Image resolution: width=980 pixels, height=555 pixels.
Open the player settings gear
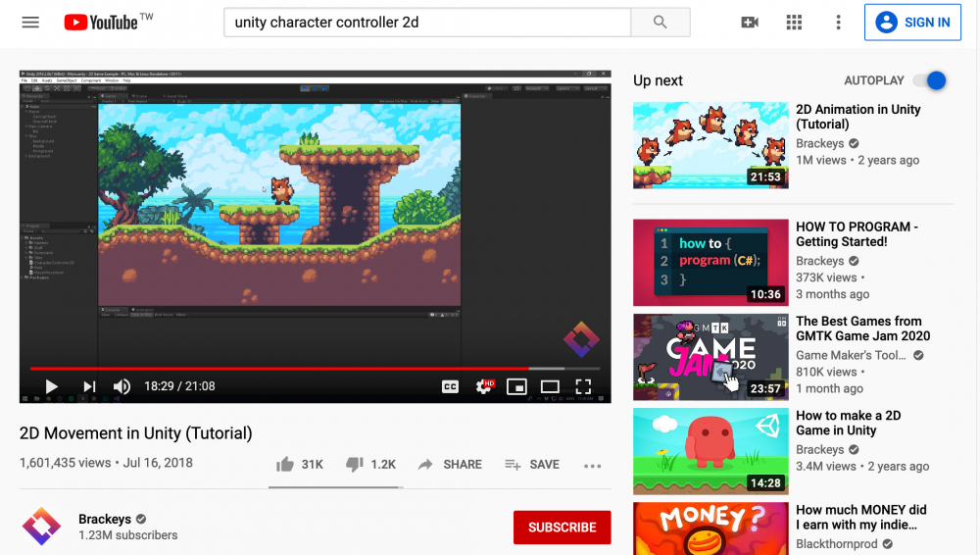[x=484, y=386]
